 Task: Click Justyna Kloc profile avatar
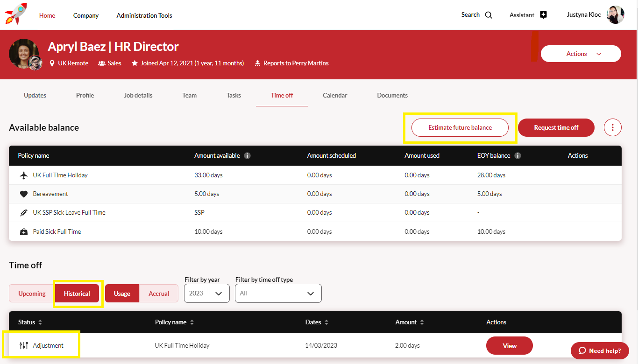click(615, 15)
